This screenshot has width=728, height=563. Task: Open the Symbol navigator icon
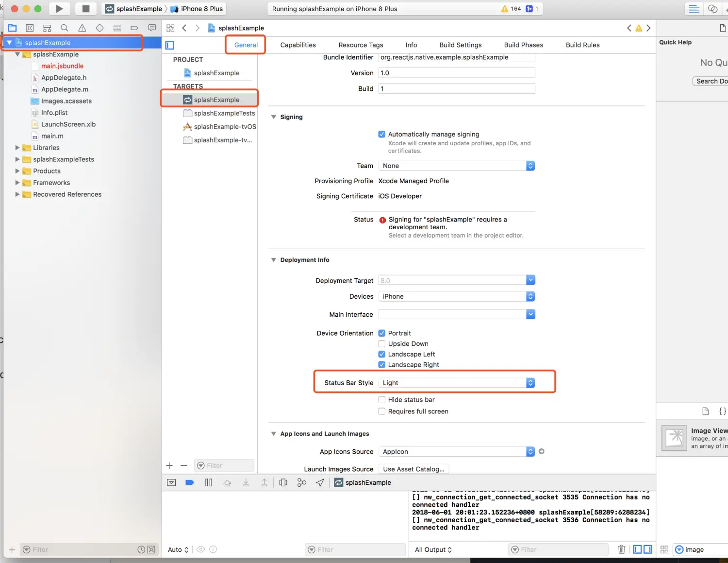click(47, 28)
